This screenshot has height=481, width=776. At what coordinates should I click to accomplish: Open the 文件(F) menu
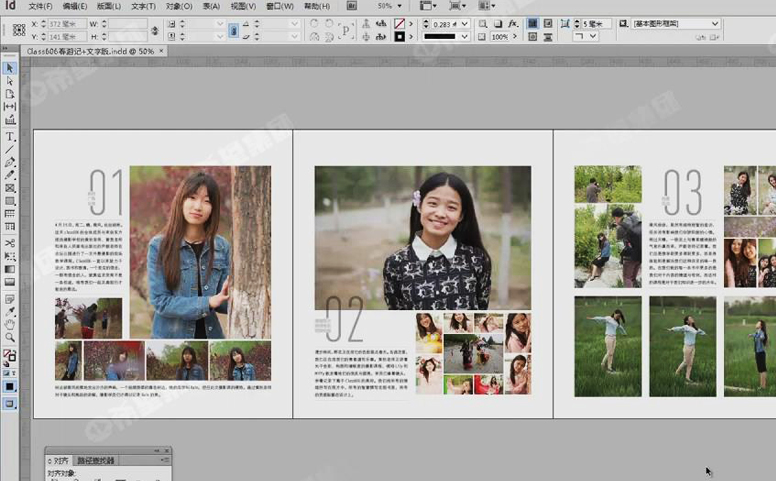coord(41,6)
